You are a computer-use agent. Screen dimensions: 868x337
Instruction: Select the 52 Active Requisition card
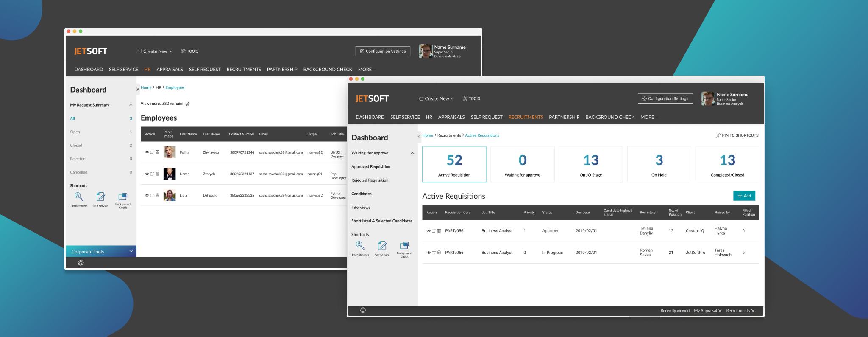[454, 164]
